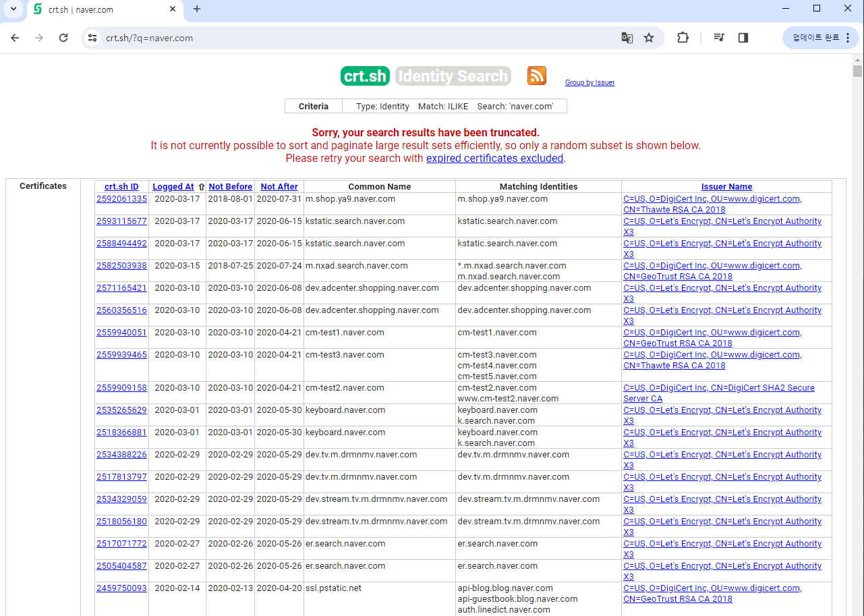The image size is (864, 616).
Task: Sort by the Issuer Name column header
Action: 726,187
